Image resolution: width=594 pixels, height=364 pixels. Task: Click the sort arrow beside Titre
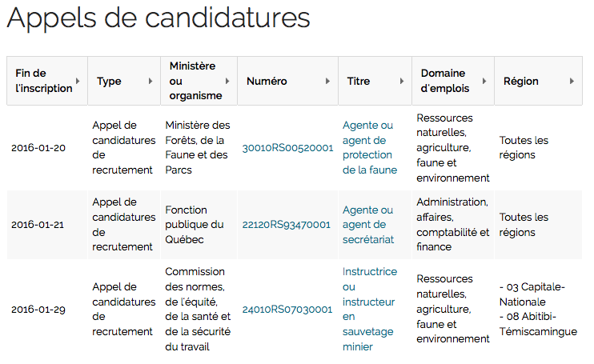(403, 81)
